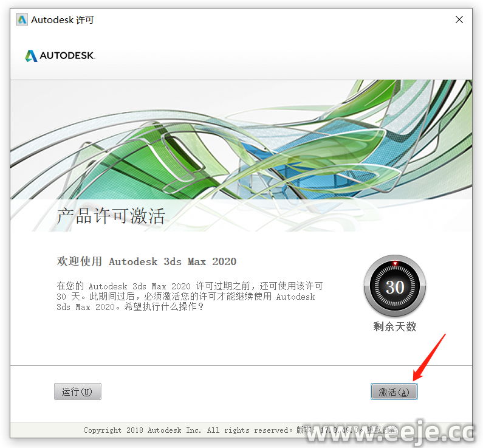
Task: Click the 欢迎使用 Autodesk 3ds Max 2020 title
Action: point(146,261)
